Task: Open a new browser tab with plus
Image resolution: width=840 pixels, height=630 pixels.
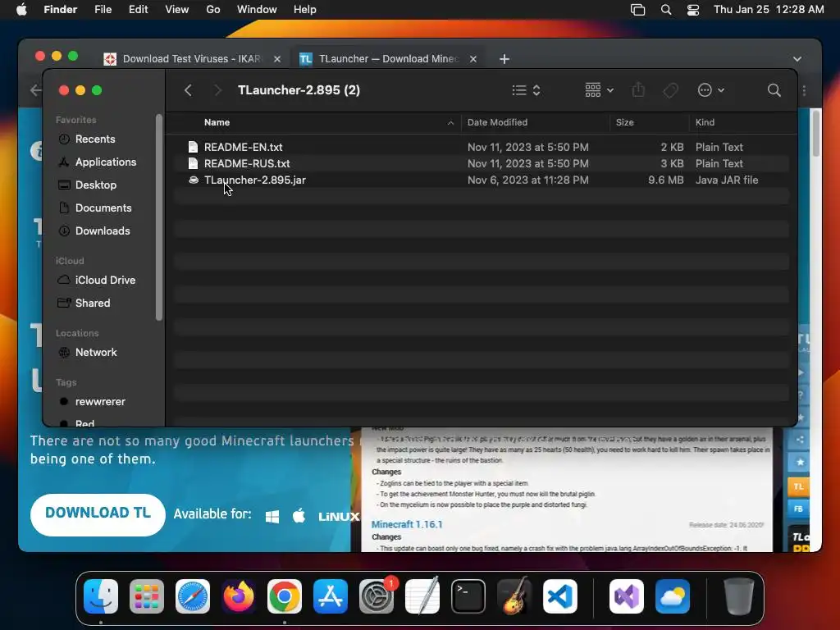Action: [504, 59]
